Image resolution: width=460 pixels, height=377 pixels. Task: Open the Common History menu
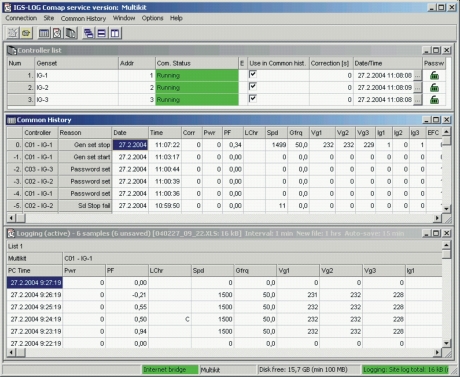tap(83, 18)
